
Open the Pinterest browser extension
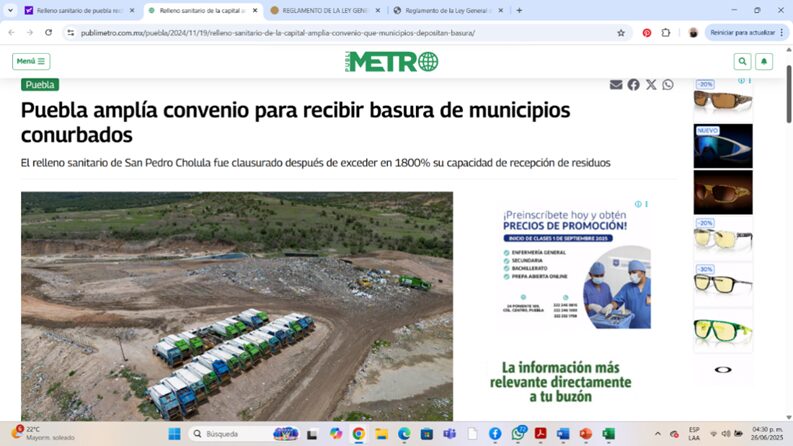pyautogui.click(x=647, y=32)
